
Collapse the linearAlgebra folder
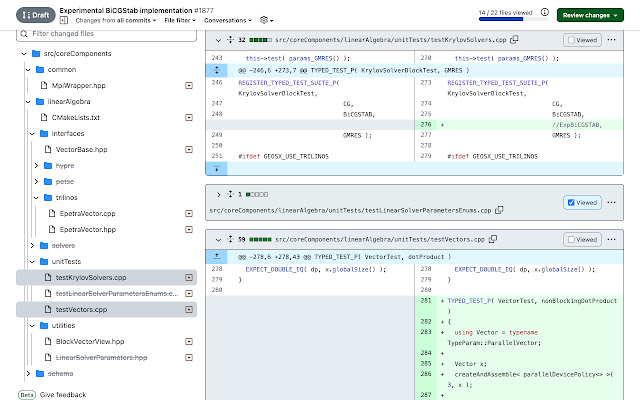click(28, 102)
